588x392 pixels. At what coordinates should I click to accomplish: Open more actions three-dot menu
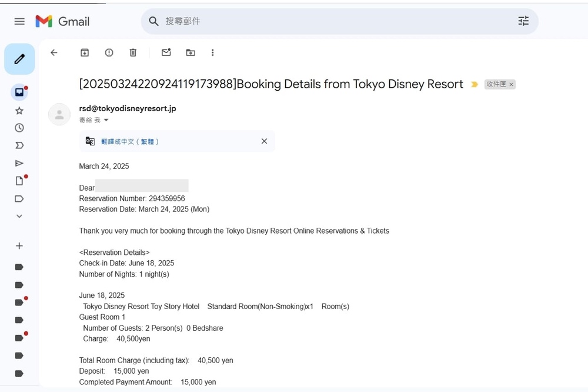(213, 52)
